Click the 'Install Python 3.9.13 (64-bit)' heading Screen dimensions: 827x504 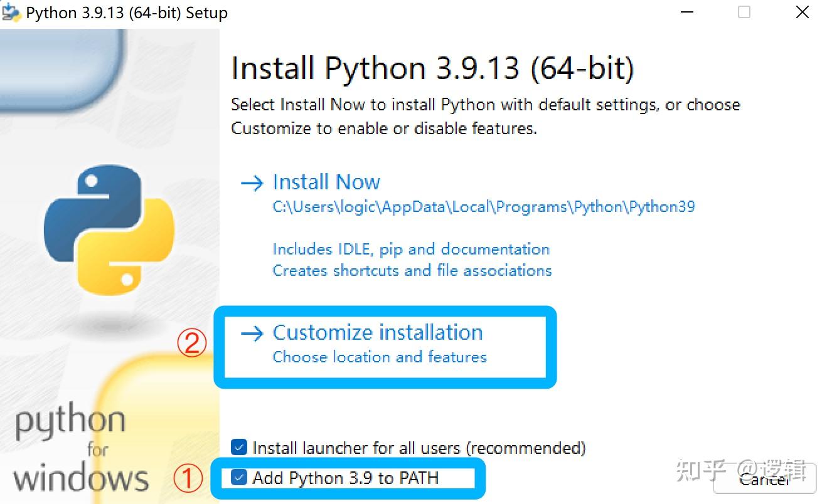point(432,68)
